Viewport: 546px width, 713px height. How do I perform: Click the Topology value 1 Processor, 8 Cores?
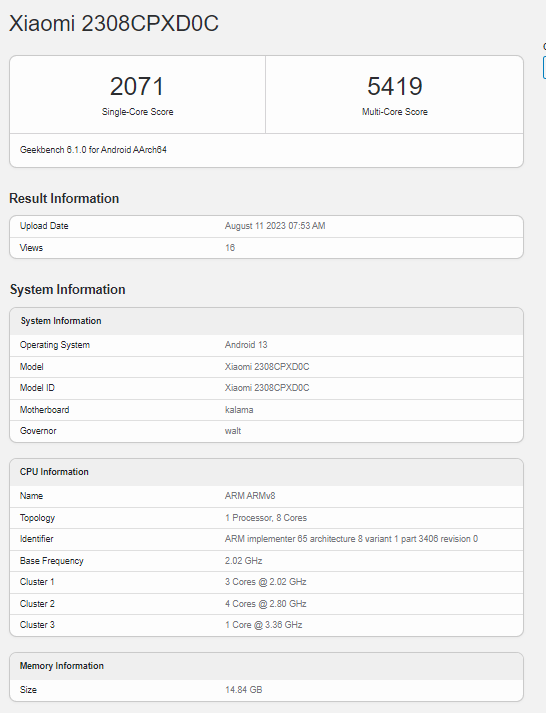266,518
